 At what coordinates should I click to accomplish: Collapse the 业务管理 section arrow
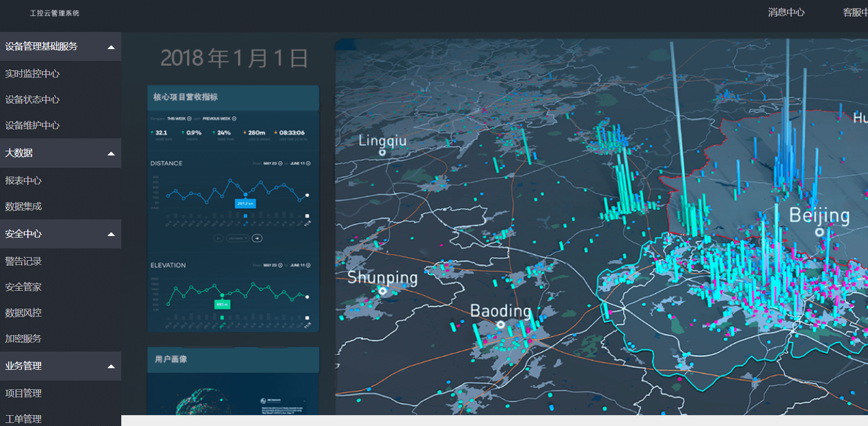pos(111,367)
